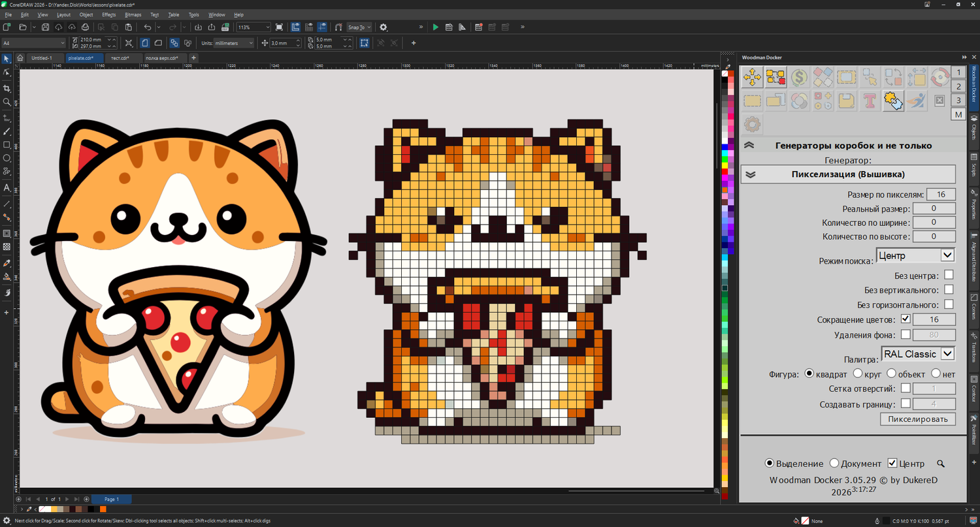Open the zoom level 113% dropdown
The height and width of the screenshot is (527, 980).
point(267,27)
